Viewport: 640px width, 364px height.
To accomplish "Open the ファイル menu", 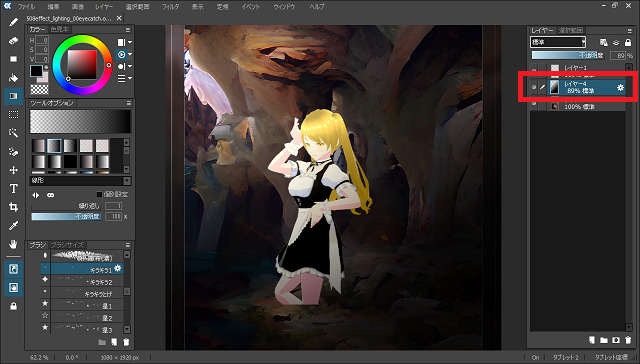I will pos(26,7).
